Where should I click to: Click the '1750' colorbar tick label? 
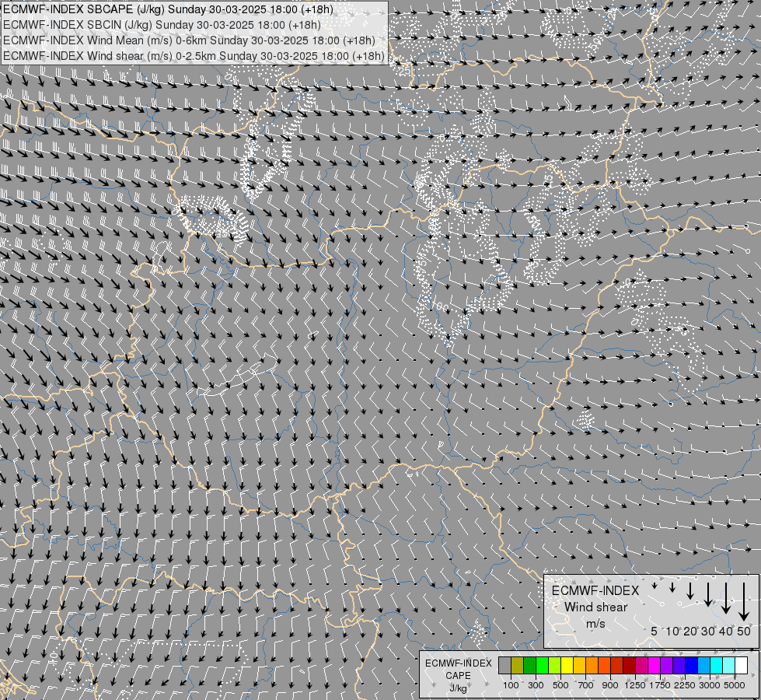(660, 685)
